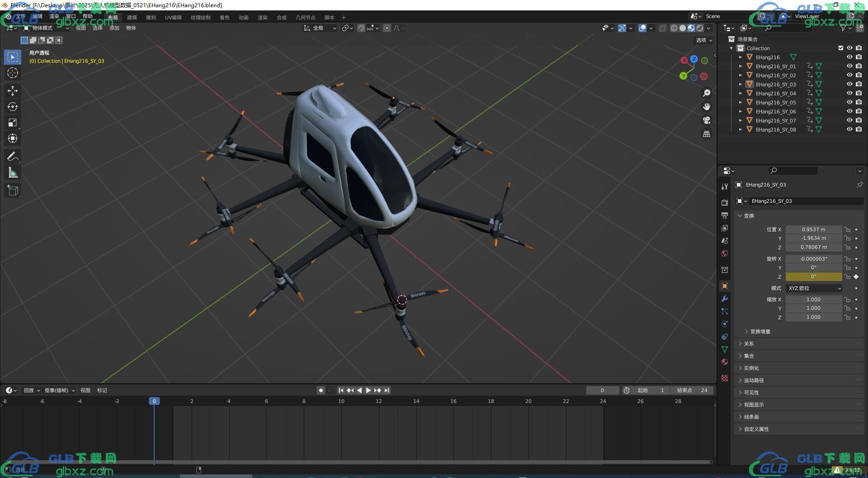868x478 pixels.
Task: Toggle auto keying record button
Action: (x=321, y=390)
